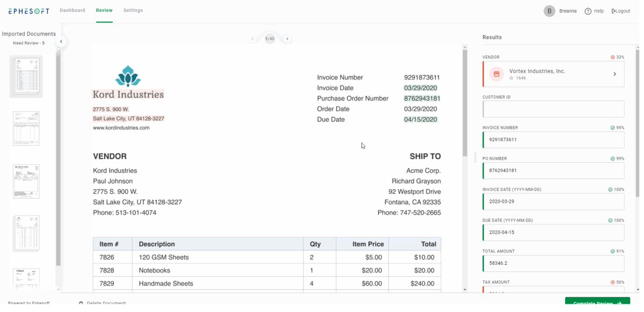Image resolution: width=644 pixels, height=312 pixels.
Task: Select the Review tab
Action: [104, 10]
